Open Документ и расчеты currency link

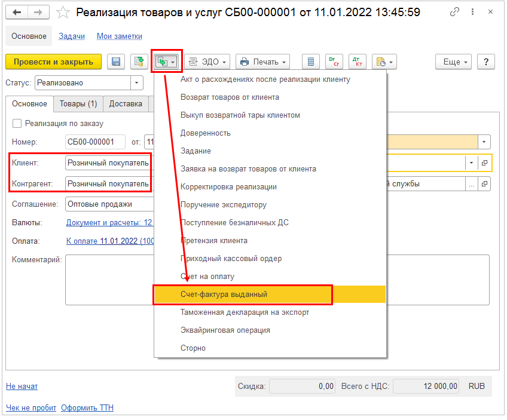point(109,223)
